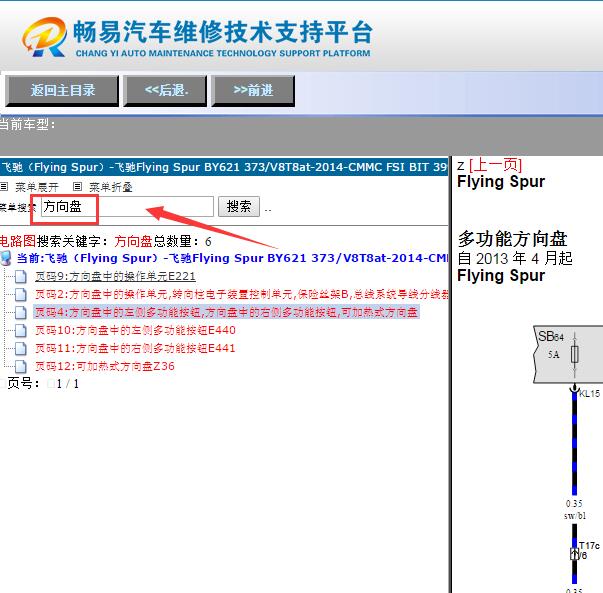
Task: Click the 搜索关键字 result count line
Action: coord(105,242)
